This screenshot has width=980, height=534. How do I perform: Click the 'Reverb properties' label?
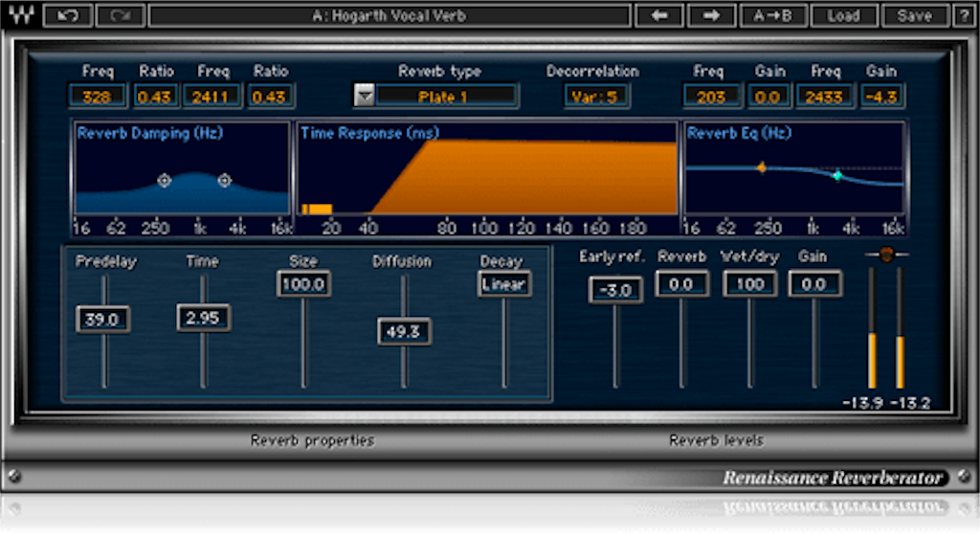[312, 440]
